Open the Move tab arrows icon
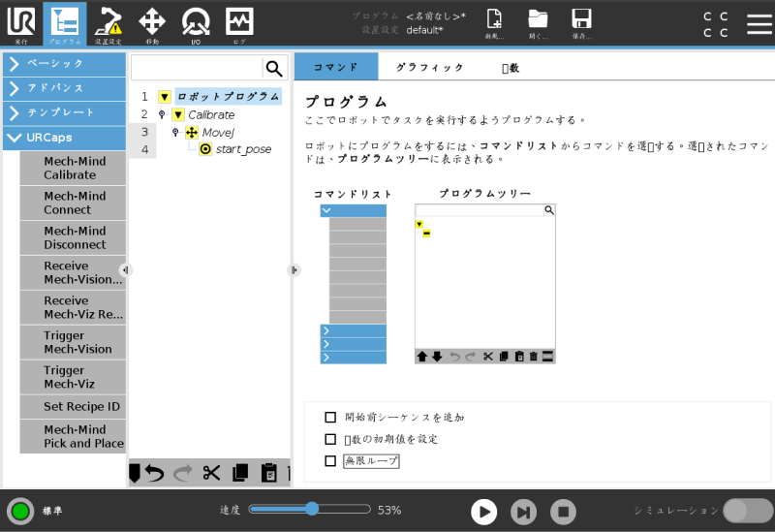Screen dimensions: 775x532 click(x=152, y=23)
